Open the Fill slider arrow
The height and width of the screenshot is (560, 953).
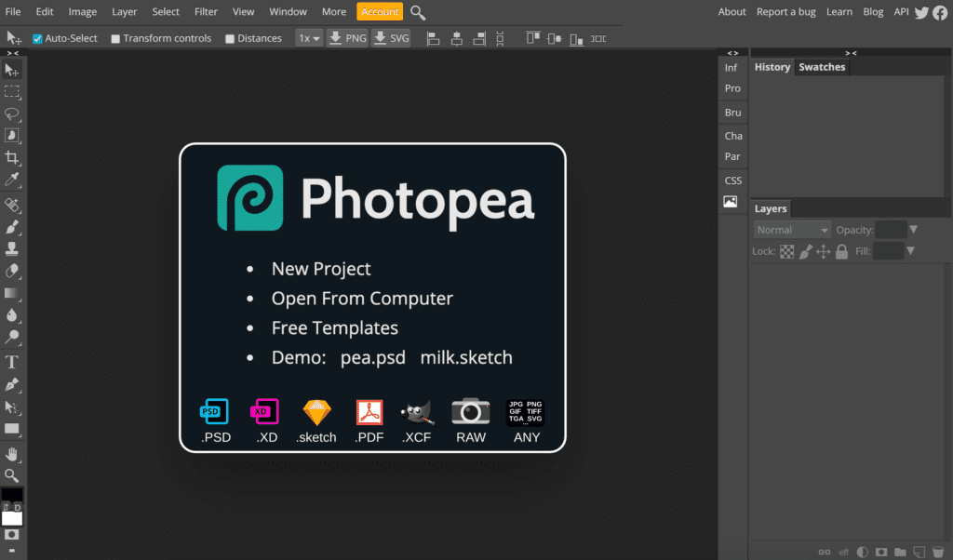coord(910,251)
